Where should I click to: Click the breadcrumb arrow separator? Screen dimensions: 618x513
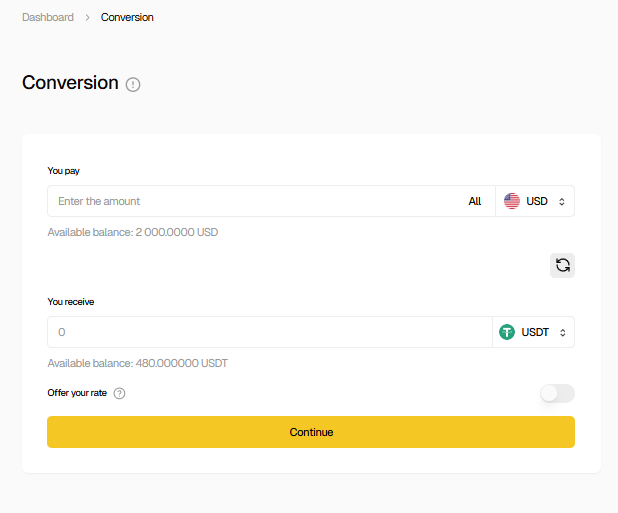point(87,17)
